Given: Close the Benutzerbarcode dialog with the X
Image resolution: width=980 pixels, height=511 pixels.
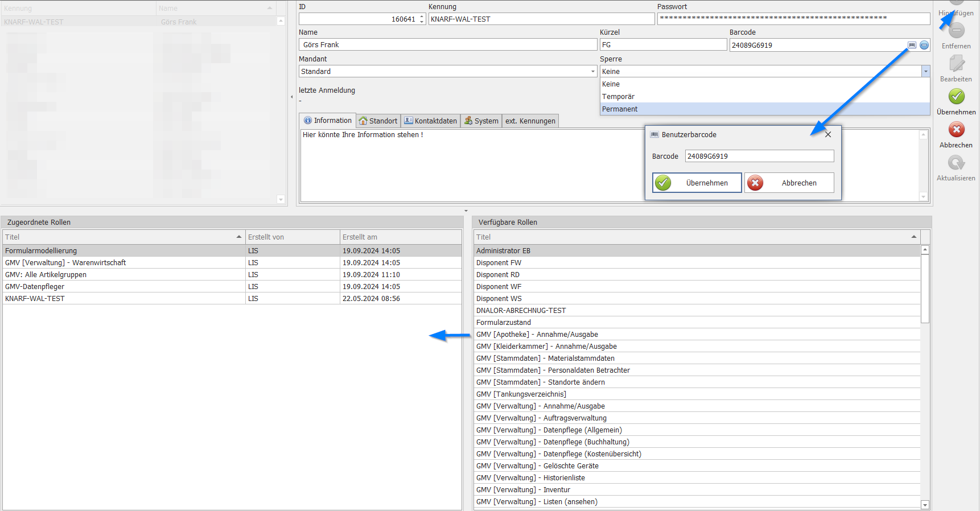Looking at the screenshot, I should (828, 135).
